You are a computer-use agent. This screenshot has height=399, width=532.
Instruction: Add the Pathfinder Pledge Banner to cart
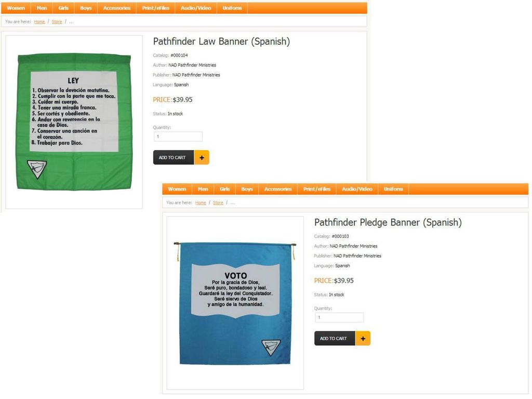point(335,338)
